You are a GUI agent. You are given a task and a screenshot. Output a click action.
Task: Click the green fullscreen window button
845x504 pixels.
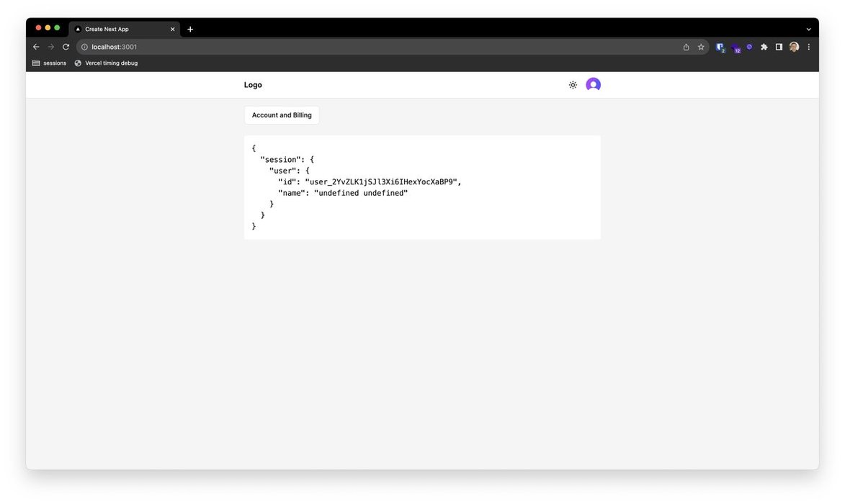click(57, 27)
